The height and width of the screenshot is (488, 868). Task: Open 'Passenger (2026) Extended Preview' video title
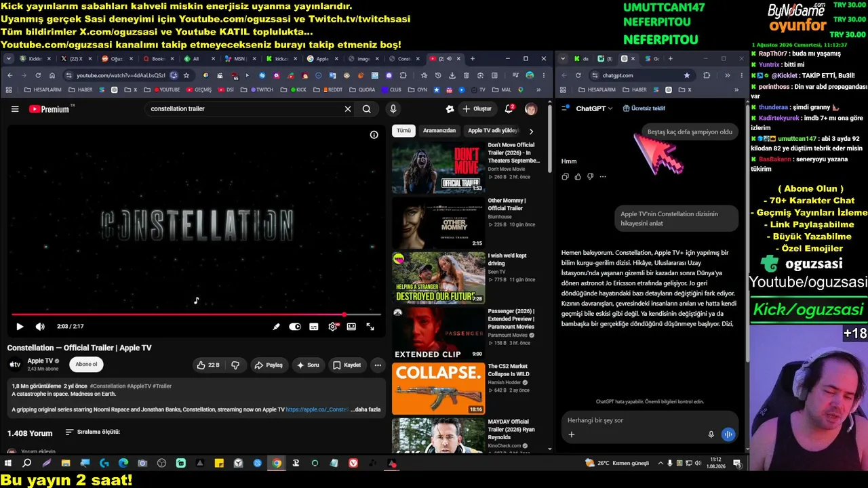512,319
